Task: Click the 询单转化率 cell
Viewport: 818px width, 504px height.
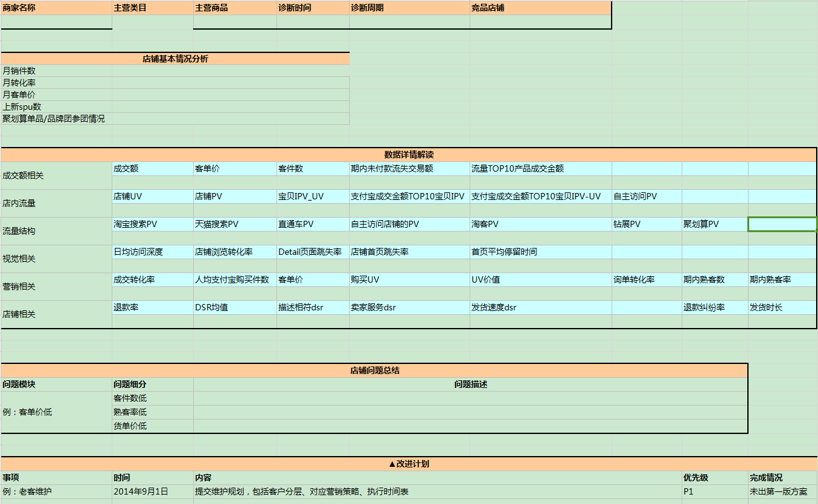Action: [x=647, y=279]
